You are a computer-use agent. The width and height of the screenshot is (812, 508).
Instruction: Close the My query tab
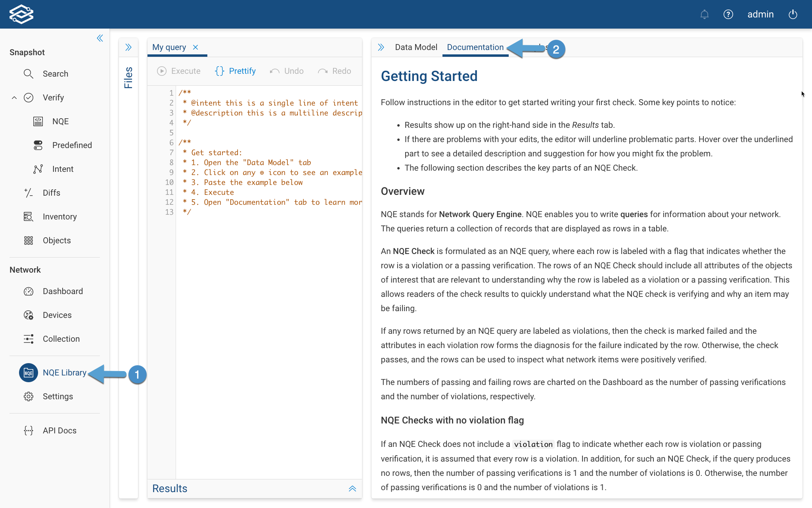[195, 47]
